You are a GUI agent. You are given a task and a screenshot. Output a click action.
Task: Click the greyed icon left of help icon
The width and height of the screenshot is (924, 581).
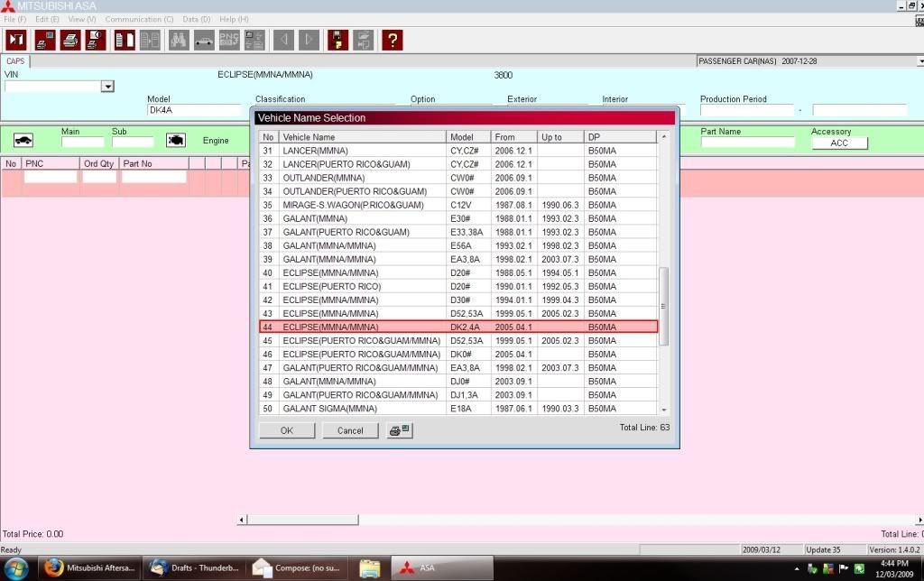pyautogui.click(x=363, y=40)
